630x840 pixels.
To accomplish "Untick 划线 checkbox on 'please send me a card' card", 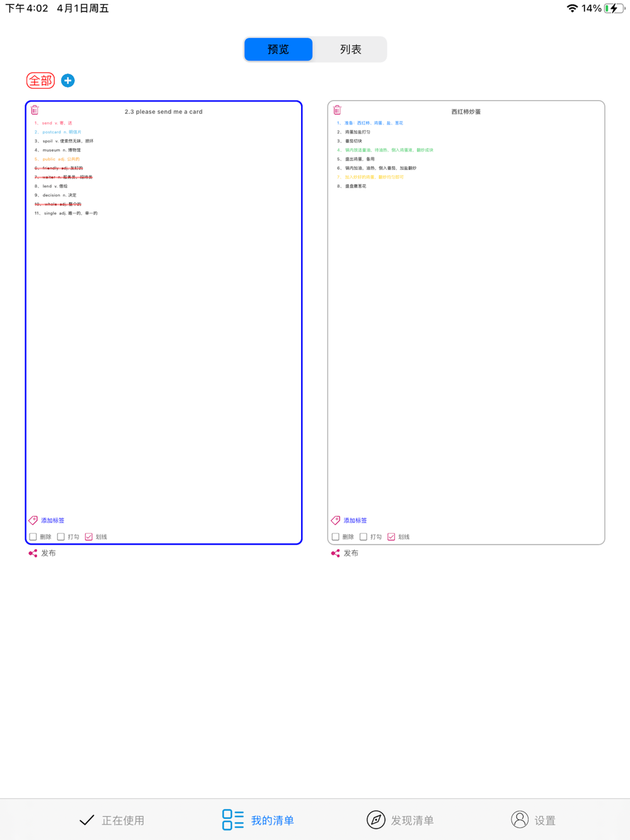I will point(88,537).
